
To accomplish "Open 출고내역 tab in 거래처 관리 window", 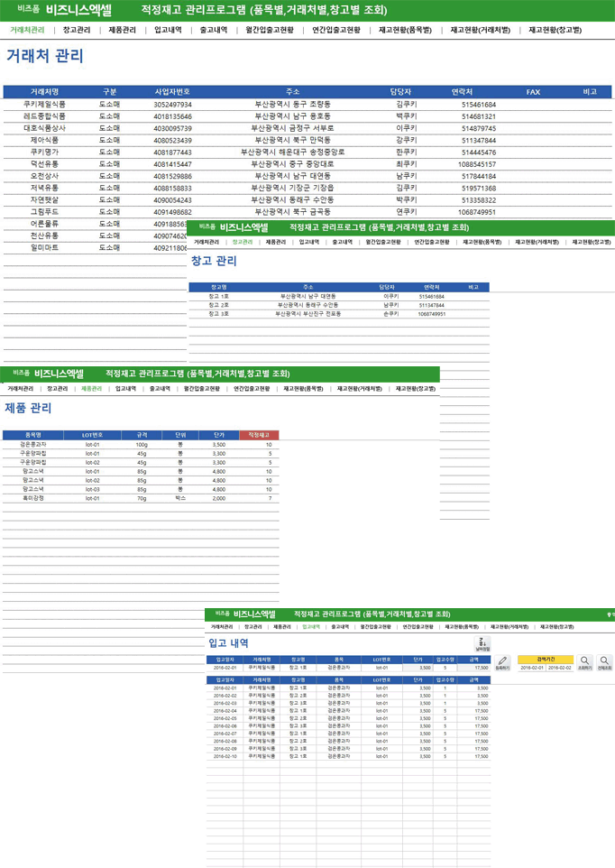I will click(214, 30).
